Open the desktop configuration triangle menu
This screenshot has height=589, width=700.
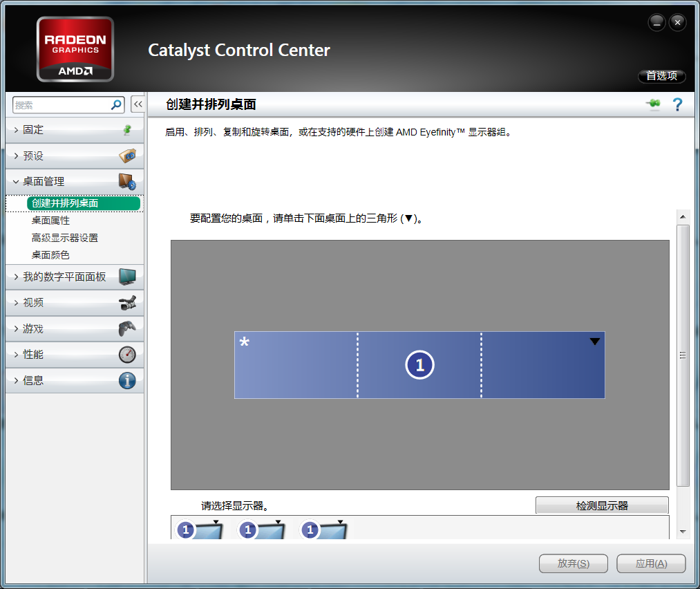(x=595, y=342)
